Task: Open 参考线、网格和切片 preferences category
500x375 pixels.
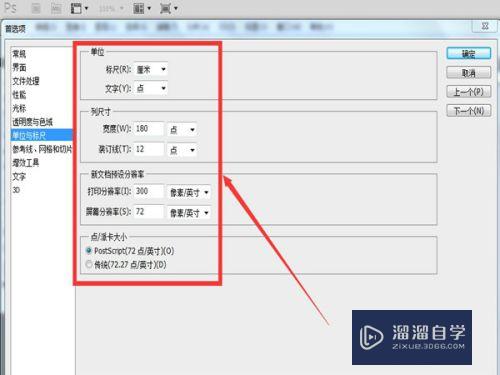Action: click(x=41, y=149)
